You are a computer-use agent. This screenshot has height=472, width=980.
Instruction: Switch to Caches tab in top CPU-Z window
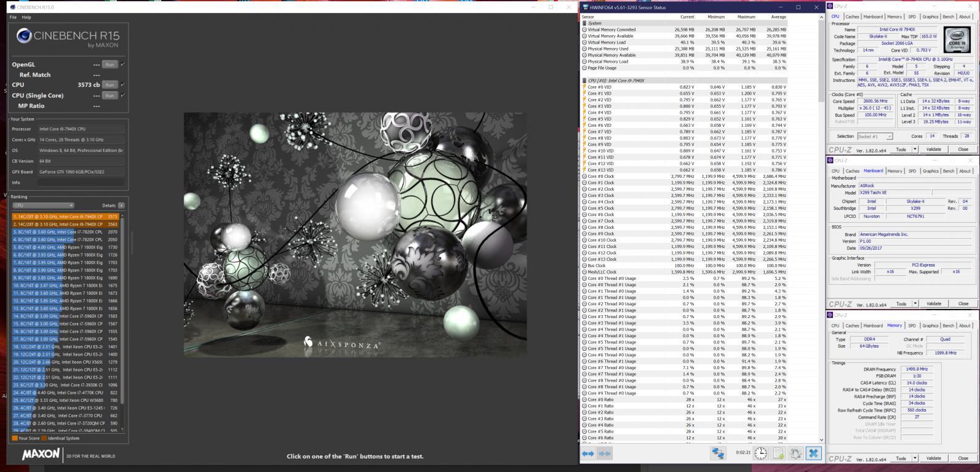pos(852,17)
